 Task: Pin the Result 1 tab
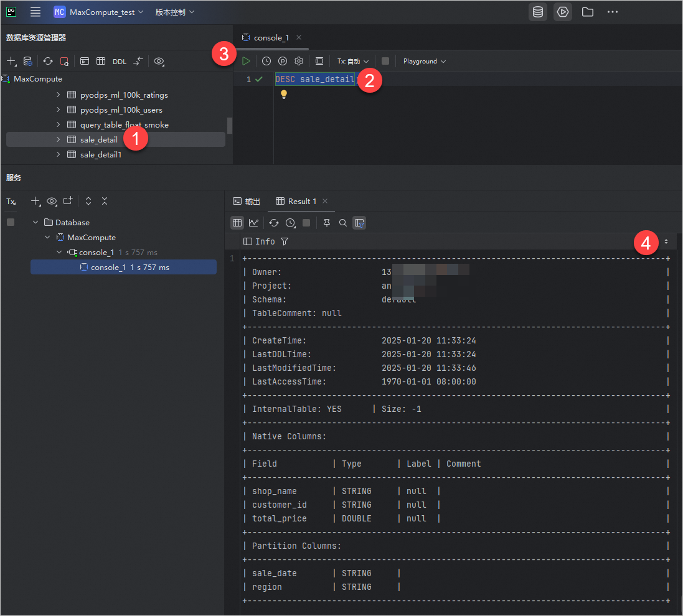click(327, 223)
